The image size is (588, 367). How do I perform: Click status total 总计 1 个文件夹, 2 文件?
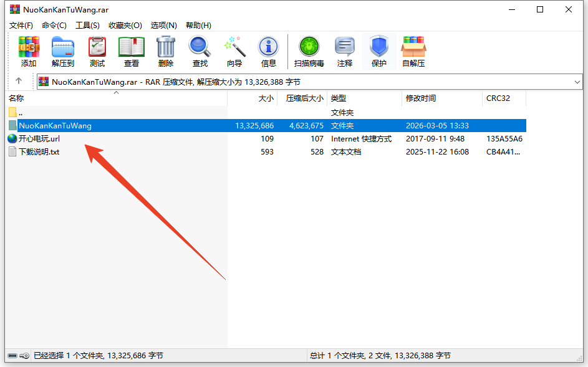[x=350, y=355]
